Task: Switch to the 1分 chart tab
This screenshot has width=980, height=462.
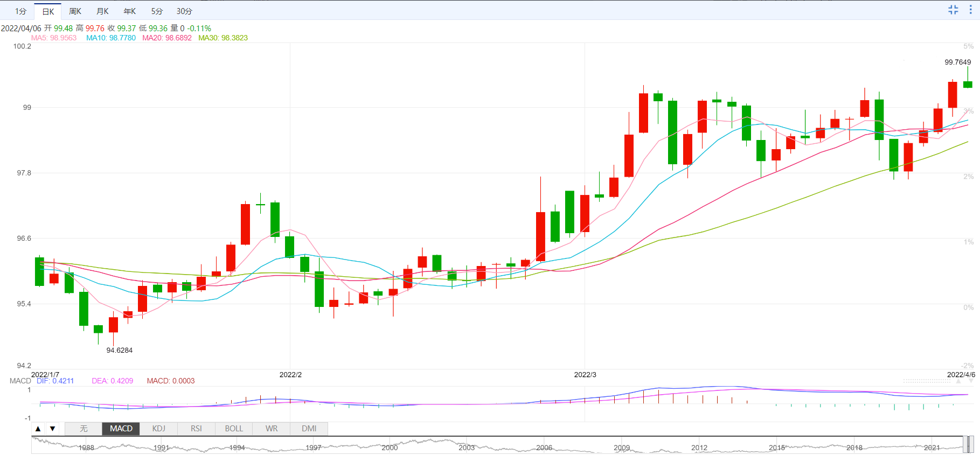Action: click(20, 11)
